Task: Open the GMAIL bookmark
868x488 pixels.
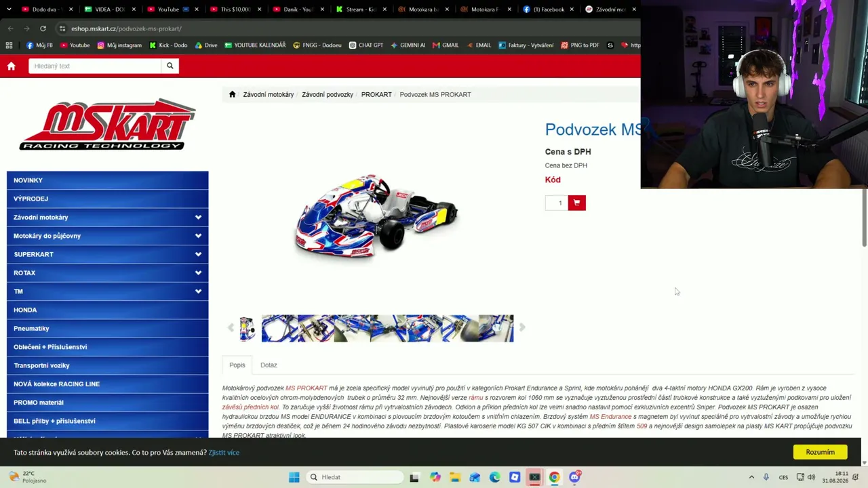Action: pos(446,45)
